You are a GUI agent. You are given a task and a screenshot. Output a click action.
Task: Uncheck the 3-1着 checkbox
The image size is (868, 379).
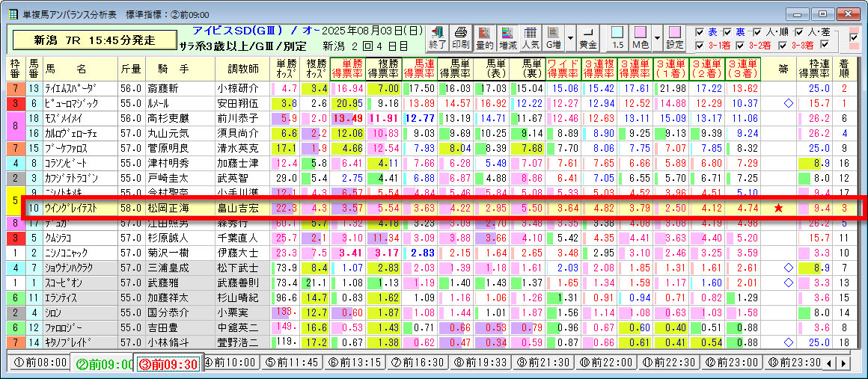[699, 45]
